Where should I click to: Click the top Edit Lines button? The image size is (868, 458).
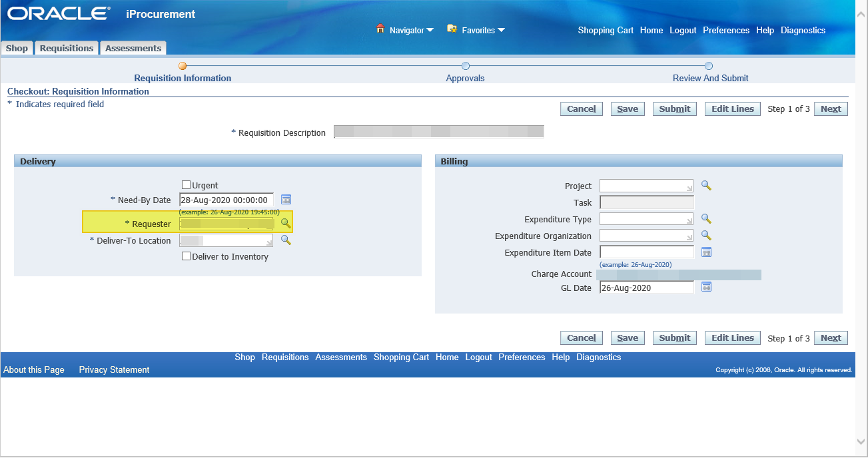[x=733, y=109]
